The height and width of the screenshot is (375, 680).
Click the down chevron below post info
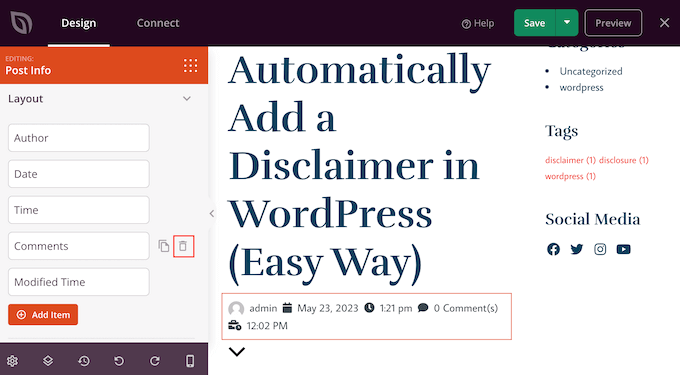coord(237,351)
